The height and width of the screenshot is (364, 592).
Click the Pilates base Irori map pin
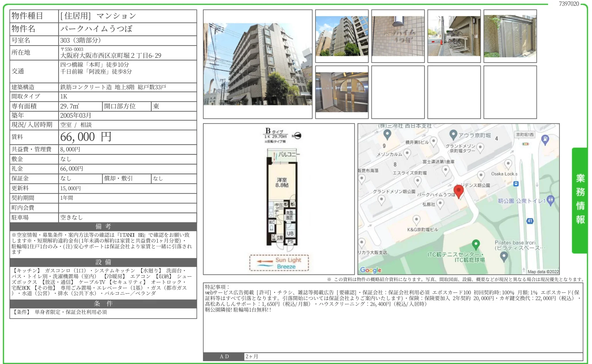pyautogui.click(x=504, y=256)
